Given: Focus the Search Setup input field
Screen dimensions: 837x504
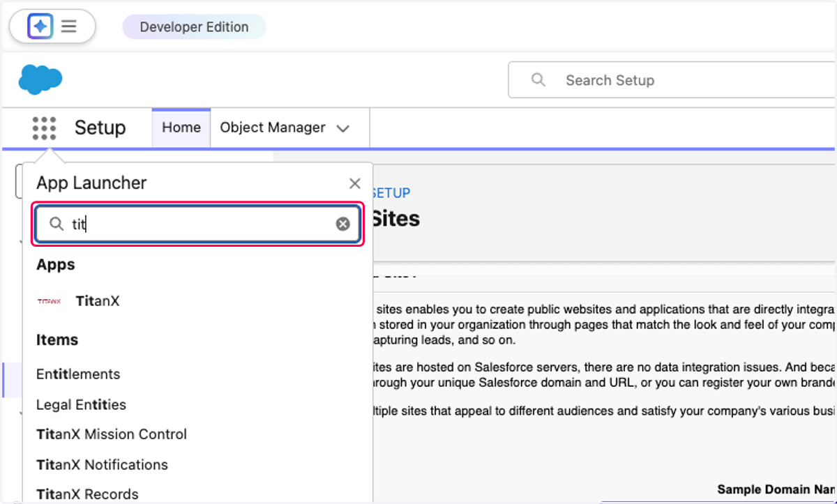Looking at the screenshot, I should point(672,80).
